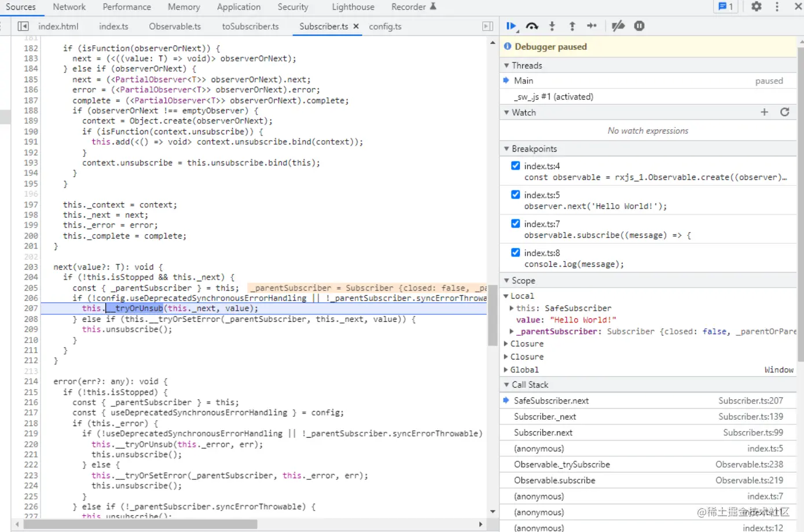The height and width of the screenshot is (532, 804).
Task: Refresh the watch expressions
Action: pos(785,112)
